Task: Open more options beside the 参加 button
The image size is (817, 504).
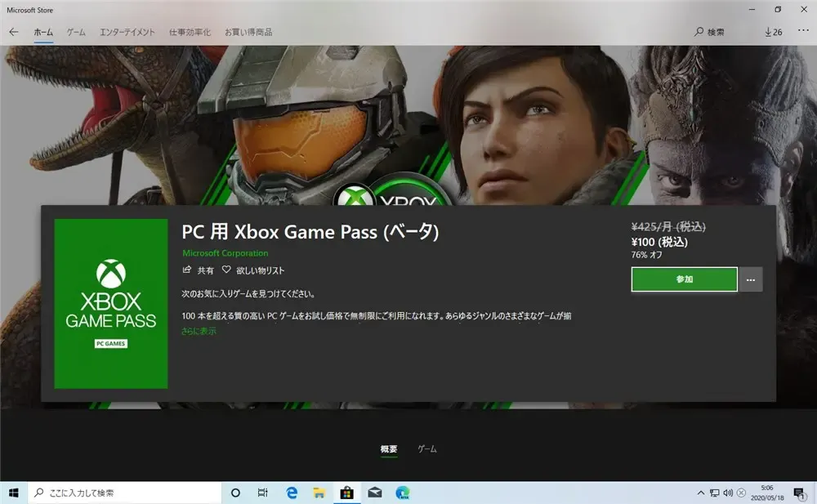Action: [x=751, y=279]
